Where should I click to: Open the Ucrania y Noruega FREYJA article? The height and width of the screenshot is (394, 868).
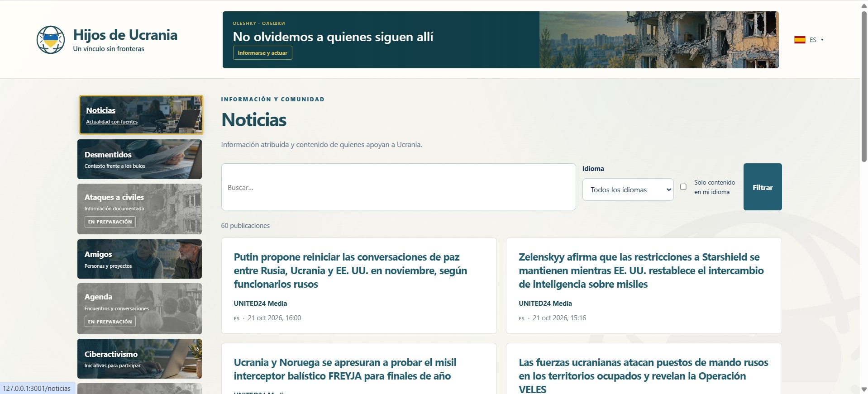[x=345, y=369]
